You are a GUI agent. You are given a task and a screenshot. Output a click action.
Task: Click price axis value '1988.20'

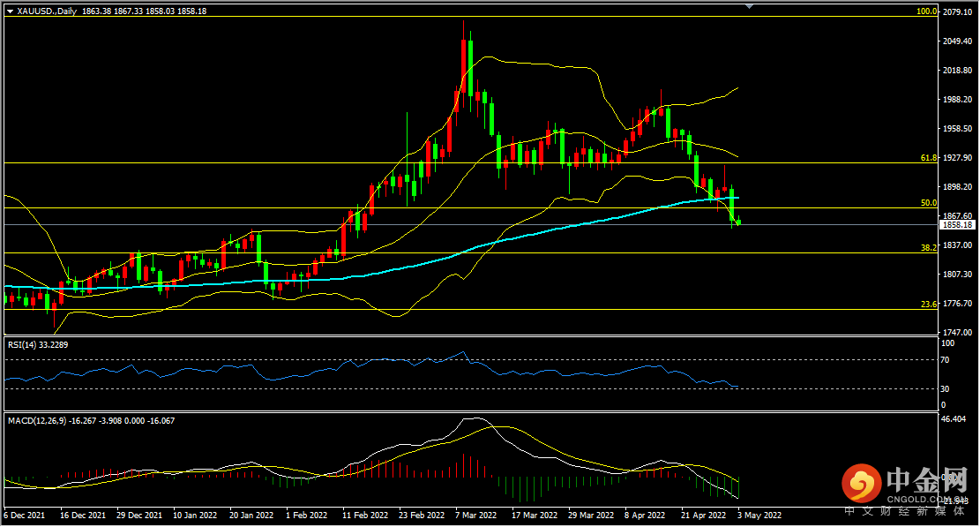click(x=957, y=100)
